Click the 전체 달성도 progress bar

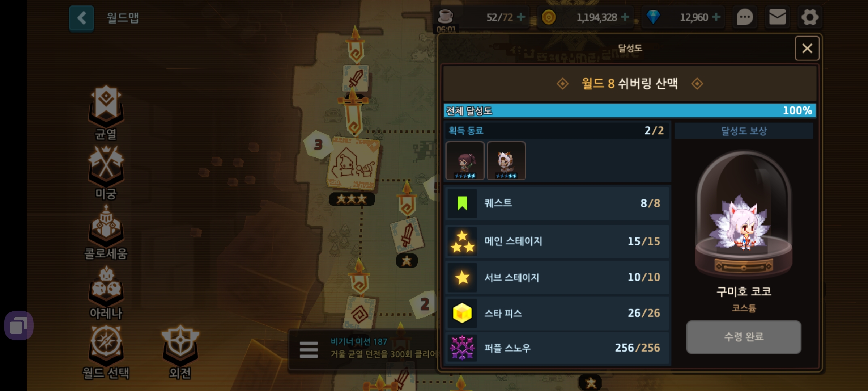[630, 111]
